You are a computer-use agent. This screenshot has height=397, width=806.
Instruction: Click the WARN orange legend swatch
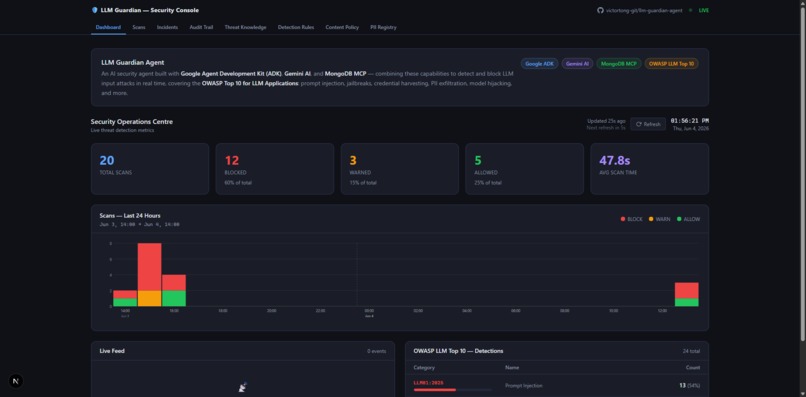(651, 219)
